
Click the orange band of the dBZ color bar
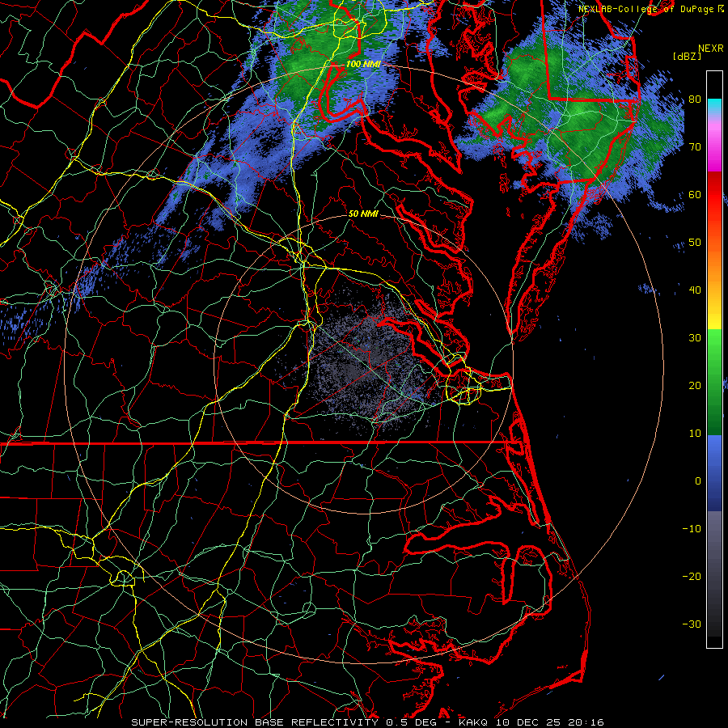coord(714,265)
